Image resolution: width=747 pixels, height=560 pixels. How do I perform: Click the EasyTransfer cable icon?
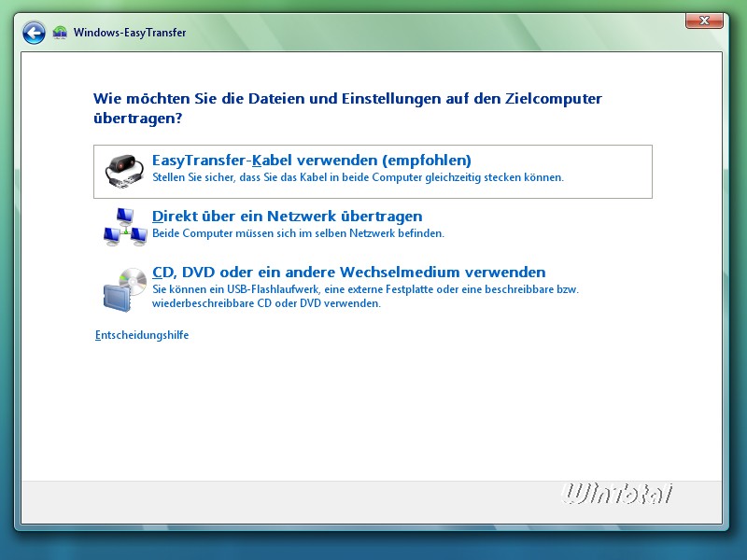124,172
